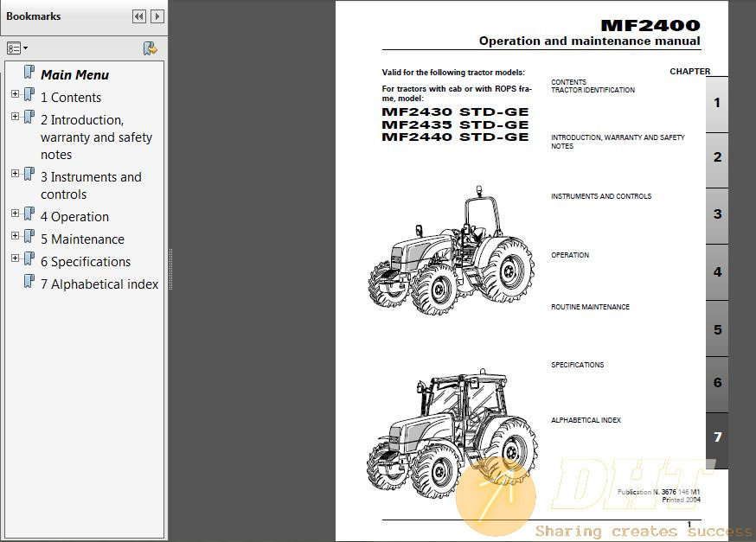Click the MF2435 STD-GE model text

pyautogui.click(x=455, y=124)
